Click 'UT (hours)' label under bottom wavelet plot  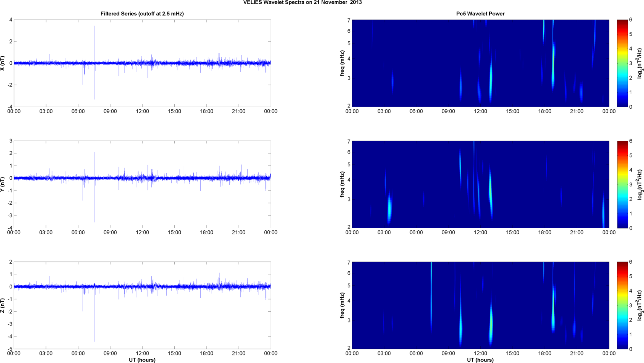tap(480, 360)
